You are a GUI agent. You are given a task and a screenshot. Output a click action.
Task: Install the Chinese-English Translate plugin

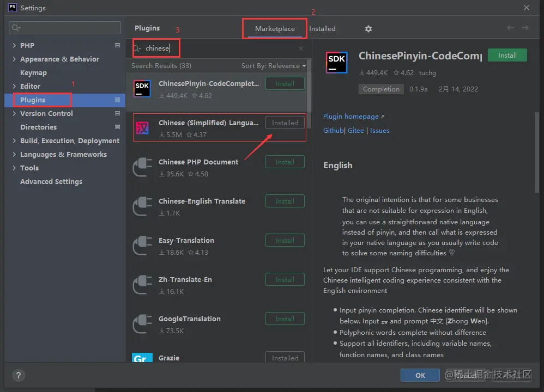(x=285, y=201)
